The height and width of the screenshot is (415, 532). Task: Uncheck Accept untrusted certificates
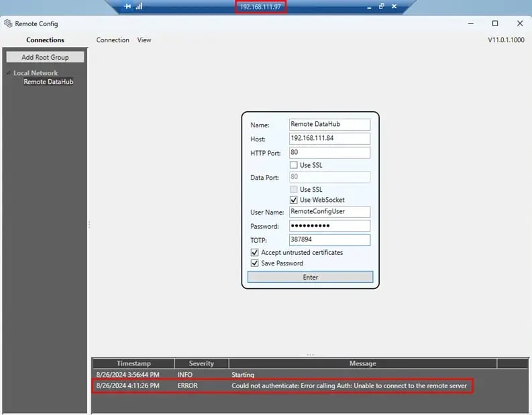click(x=254, y=253)
